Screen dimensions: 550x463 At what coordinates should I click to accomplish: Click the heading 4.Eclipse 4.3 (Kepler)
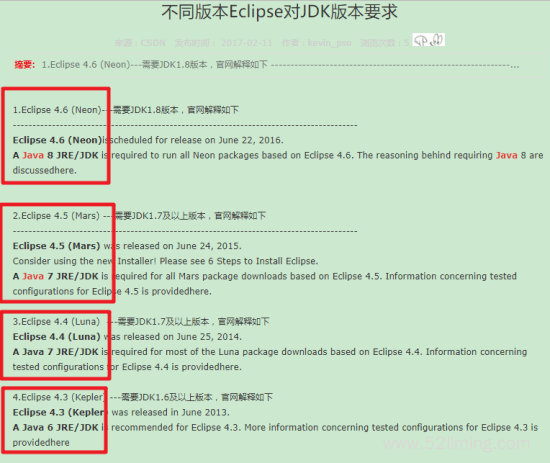[x=59, y=397]
